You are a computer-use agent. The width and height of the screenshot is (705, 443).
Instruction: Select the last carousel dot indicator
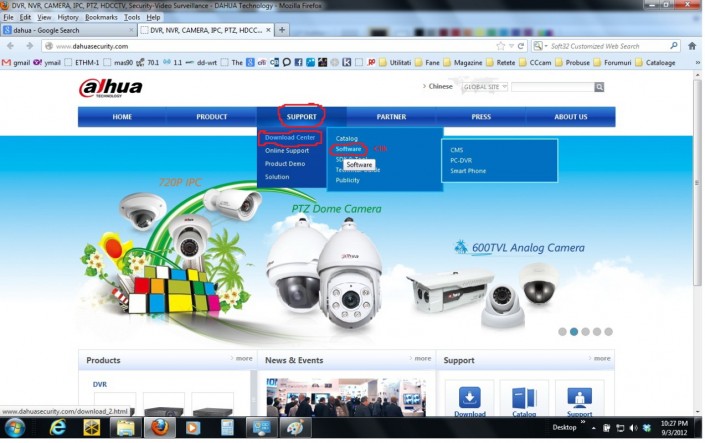pyautogui.click(x=609, y=331)
